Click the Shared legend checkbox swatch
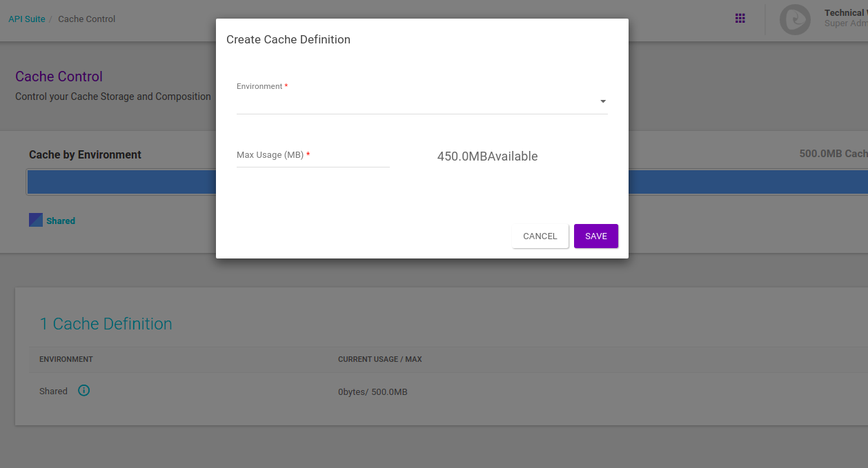The image size is (868, 468). click(x=35, y=220)
